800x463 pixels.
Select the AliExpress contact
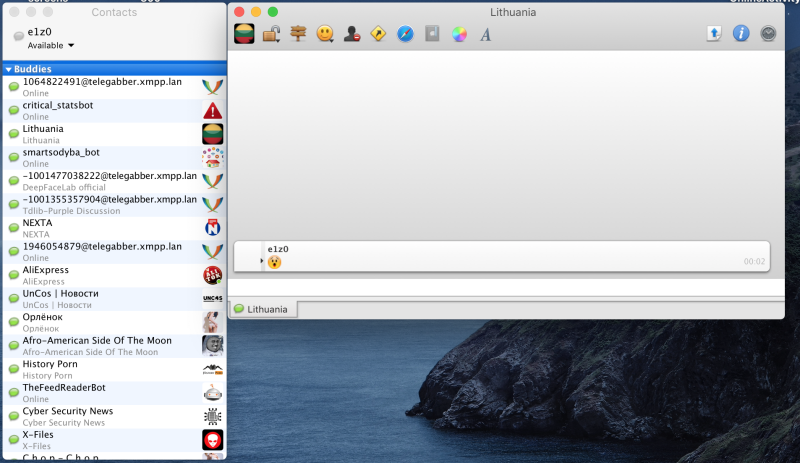pos(114,275)
